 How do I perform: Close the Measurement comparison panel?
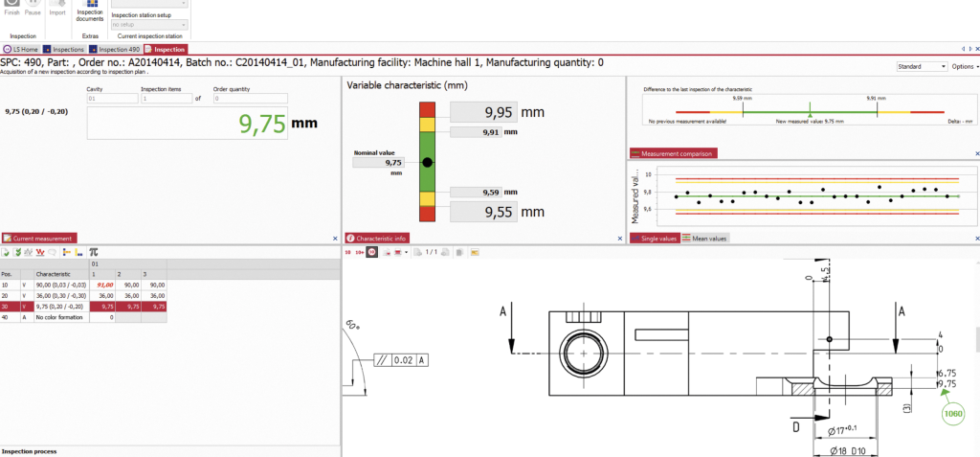[976, 153]
